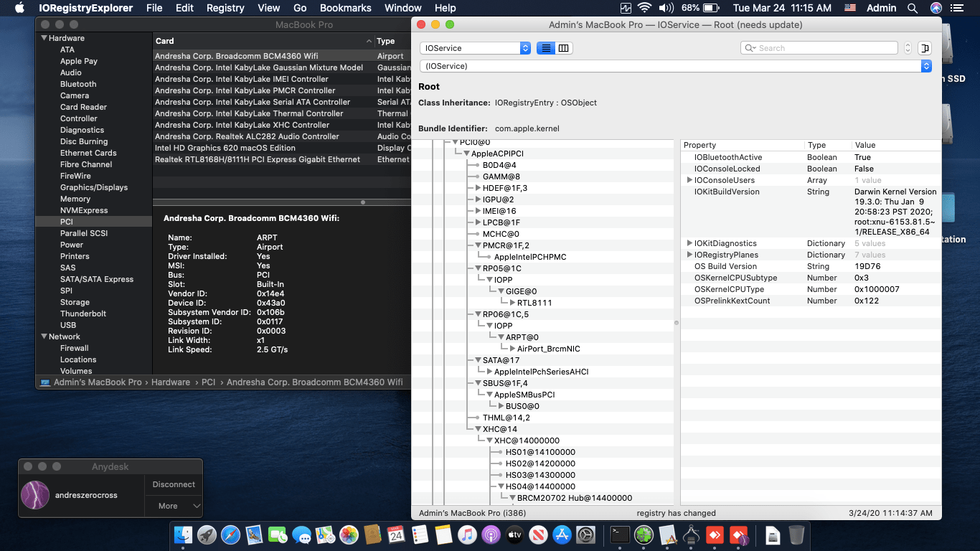Open System Preferences from the dock
The width and height of the screenshot is (980, 551).
[586, 534]
